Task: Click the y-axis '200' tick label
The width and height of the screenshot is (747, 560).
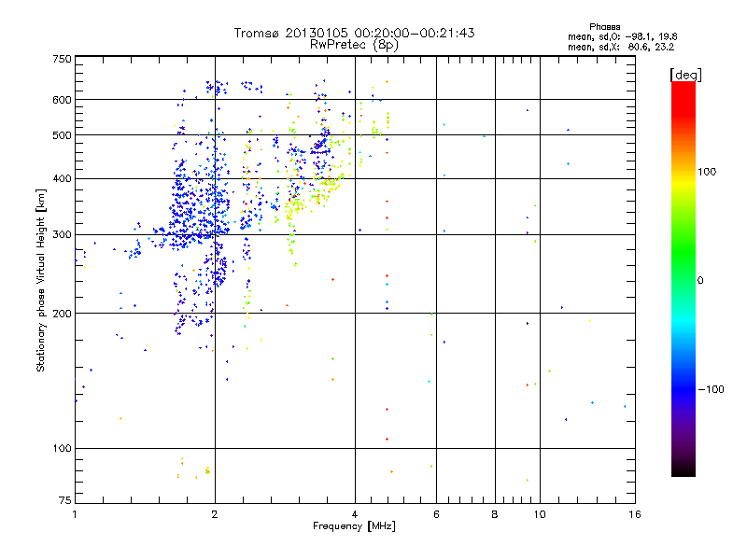Action: coord(62,314)
